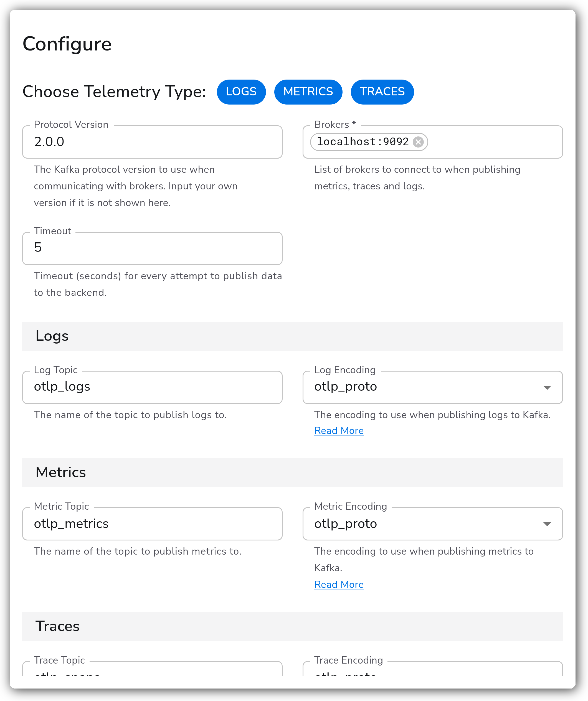Click the Timeout seconds description text

[x=158, y=285]
